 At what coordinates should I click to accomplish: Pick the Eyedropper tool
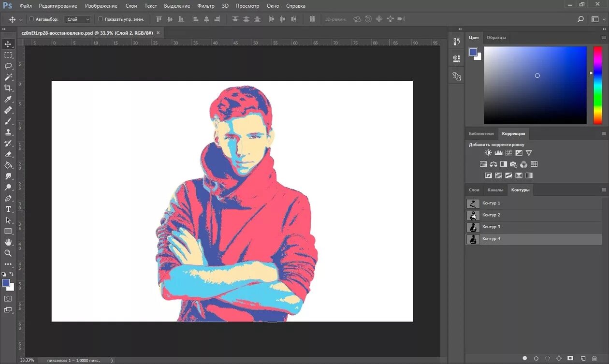click(x=8, y=99)
